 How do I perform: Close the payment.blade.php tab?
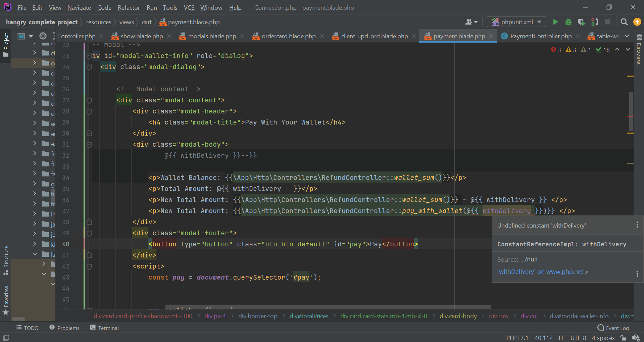(491, 36)
